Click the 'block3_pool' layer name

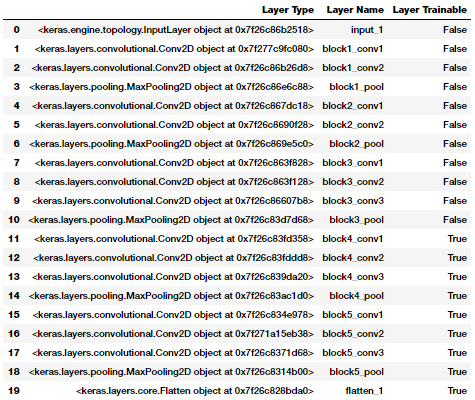click(356, 220)
